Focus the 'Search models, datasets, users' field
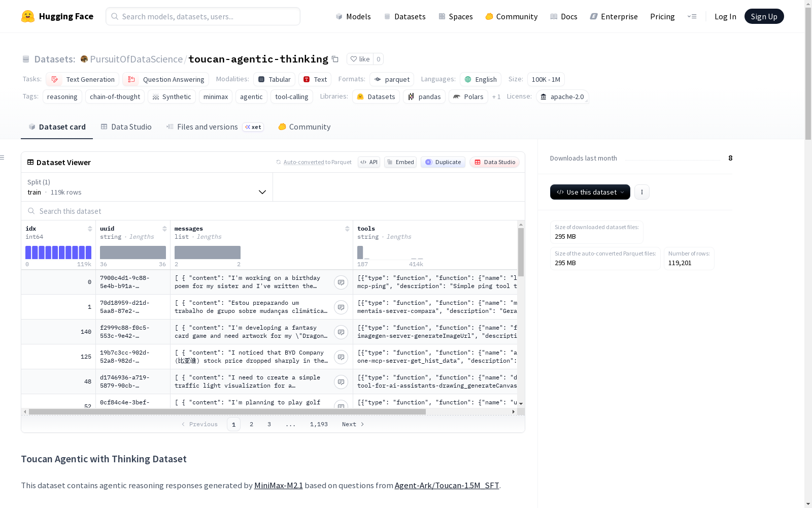The image size is (812, 508). click(203, 16)
